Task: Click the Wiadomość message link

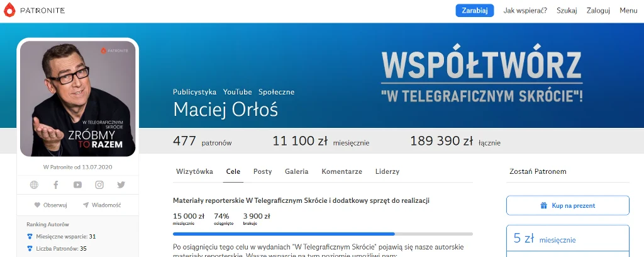Action: point(102,205)
